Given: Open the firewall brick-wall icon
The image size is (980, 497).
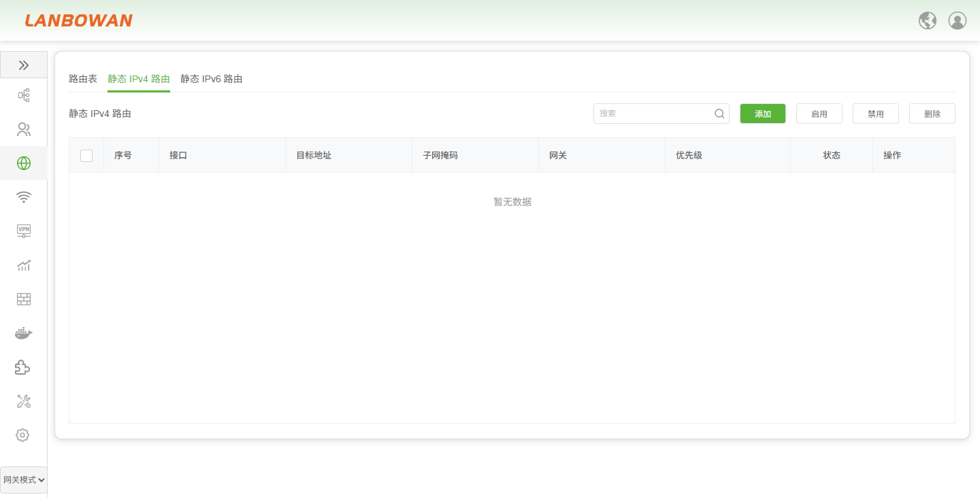Looking at the screenshot, I should [24, 299].
